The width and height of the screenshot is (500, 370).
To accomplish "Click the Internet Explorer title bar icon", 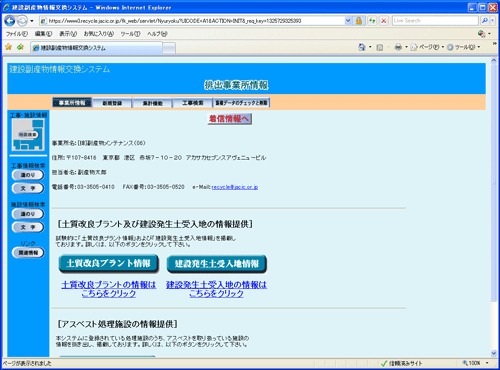I will click(x=6, y=7).
